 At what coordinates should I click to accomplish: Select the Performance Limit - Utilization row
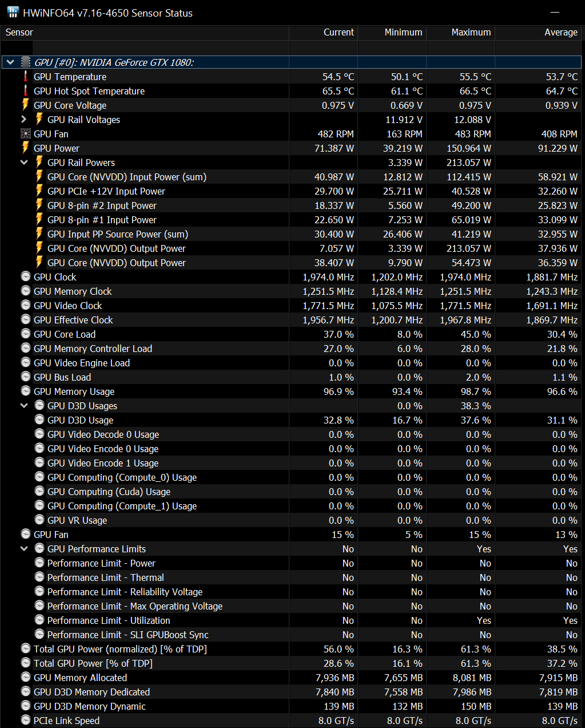point(292,620)
